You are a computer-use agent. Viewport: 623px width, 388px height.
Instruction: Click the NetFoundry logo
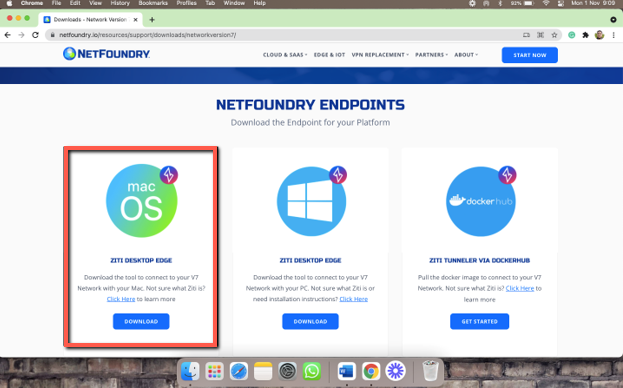pos(106,54)
